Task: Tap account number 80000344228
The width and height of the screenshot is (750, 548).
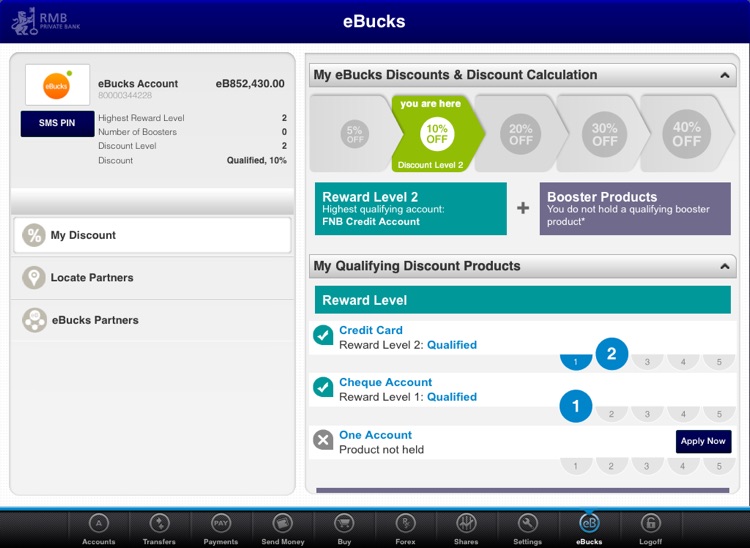Action: (x=125, y=95)
